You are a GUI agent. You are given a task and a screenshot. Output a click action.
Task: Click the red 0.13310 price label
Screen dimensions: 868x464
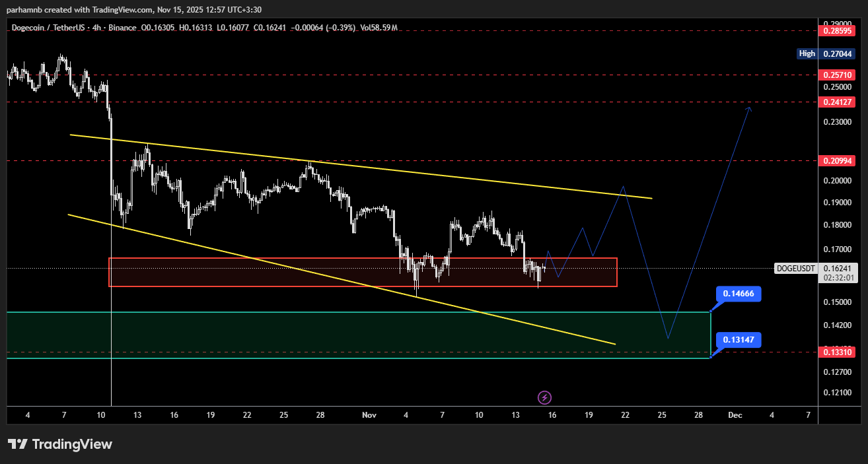pos(837,352)
